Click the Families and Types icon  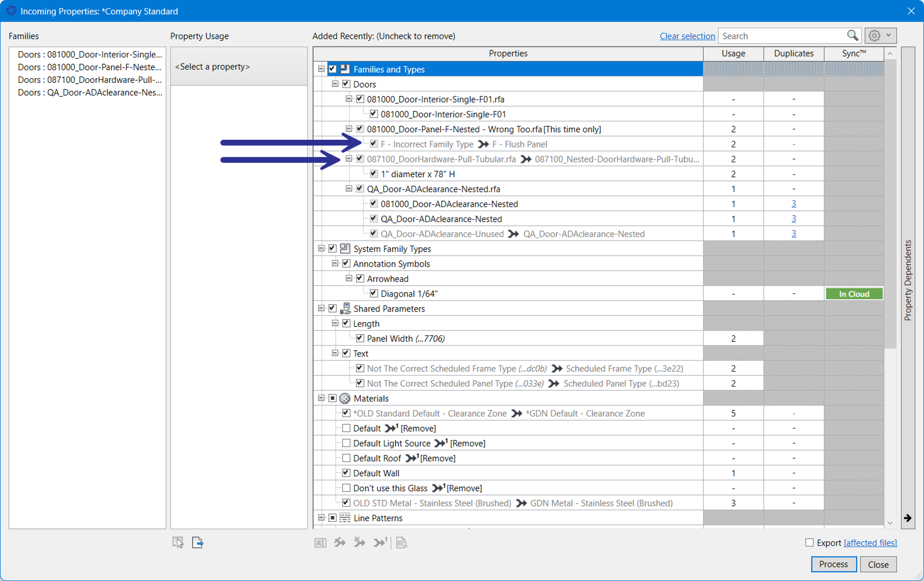(x=345, y=69)
